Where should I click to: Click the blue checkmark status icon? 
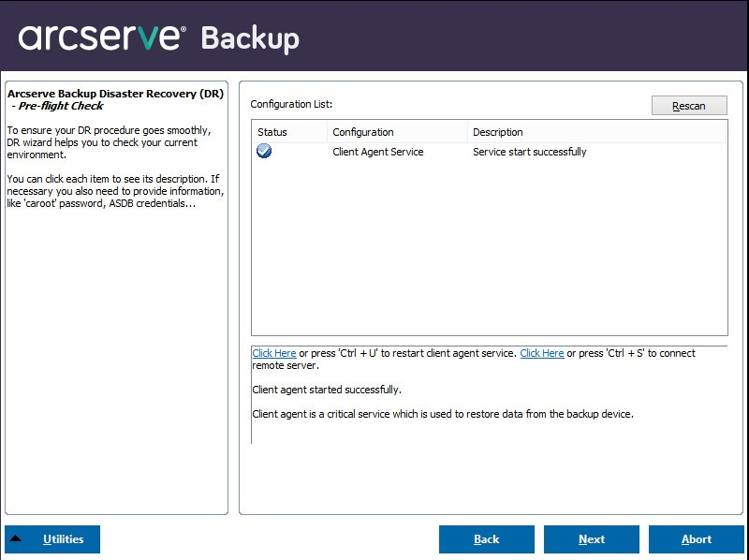click(x=264, y=151)
